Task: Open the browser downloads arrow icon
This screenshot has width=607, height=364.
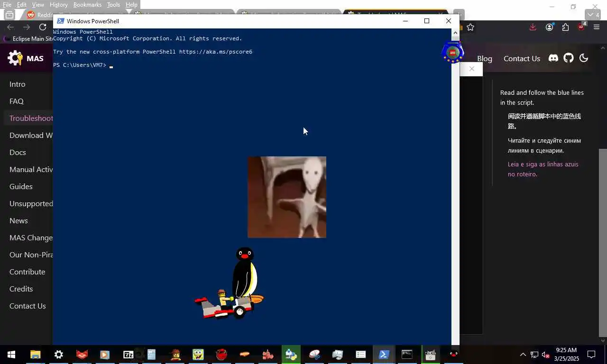Action: pos(533,27)
